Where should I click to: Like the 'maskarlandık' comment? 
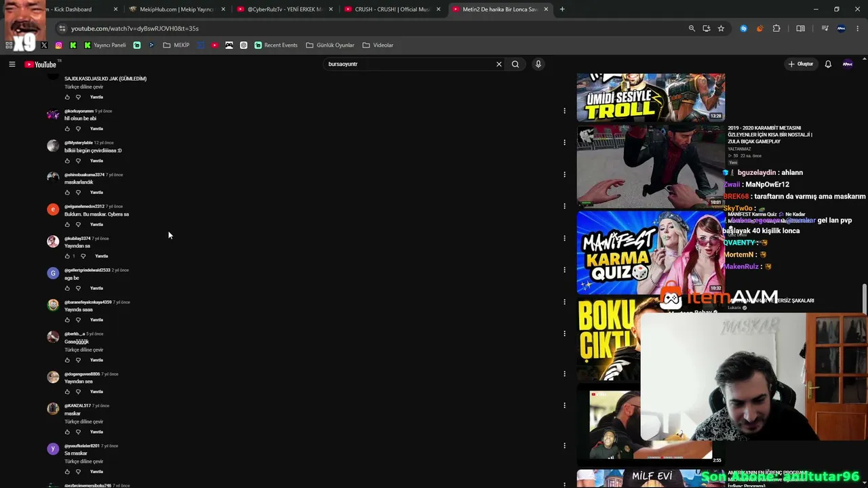click(67, 192)
